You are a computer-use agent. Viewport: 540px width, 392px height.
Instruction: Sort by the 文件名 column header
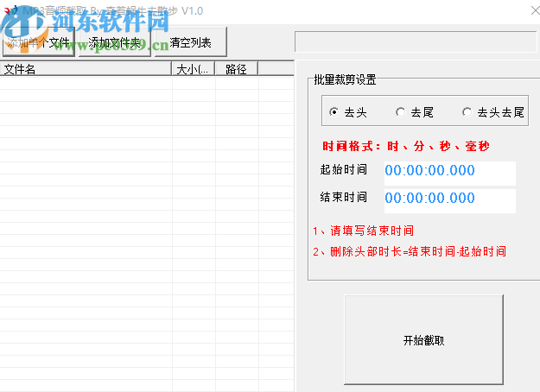(x=86, y=69)
